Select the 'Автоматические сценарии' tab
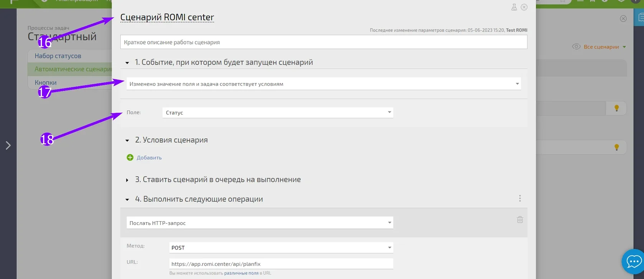644x279 pixels. 70,69
